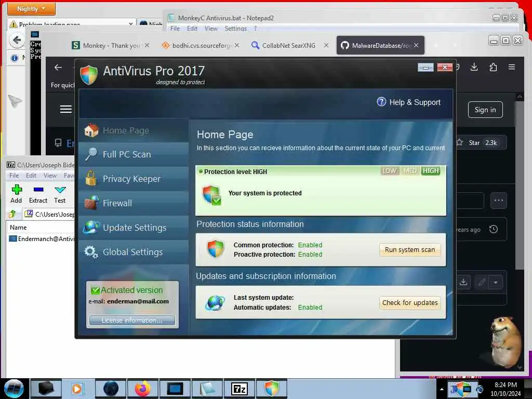Open Nightly dropdown menu button
The height and width of the screenshot is (399, 532).
click(x=31, y=8)
